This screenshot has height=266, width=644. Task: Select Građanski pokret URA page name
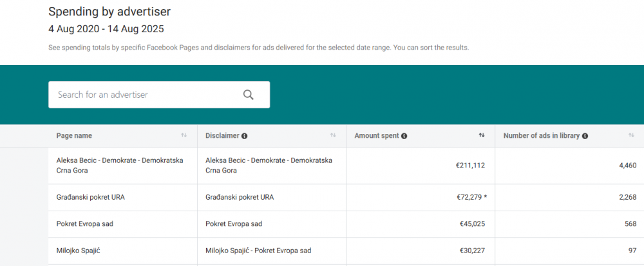coord(91,197)
